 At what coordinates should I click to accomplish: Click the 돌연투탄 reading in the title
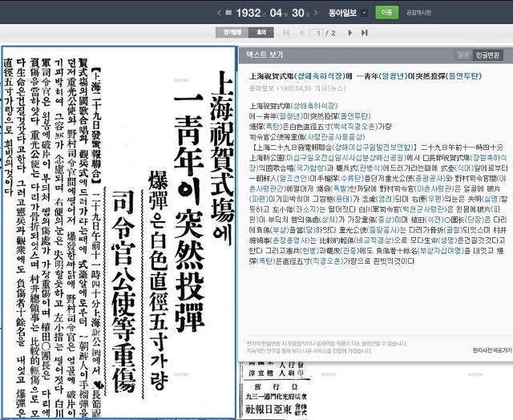click(x=464, y=76)
